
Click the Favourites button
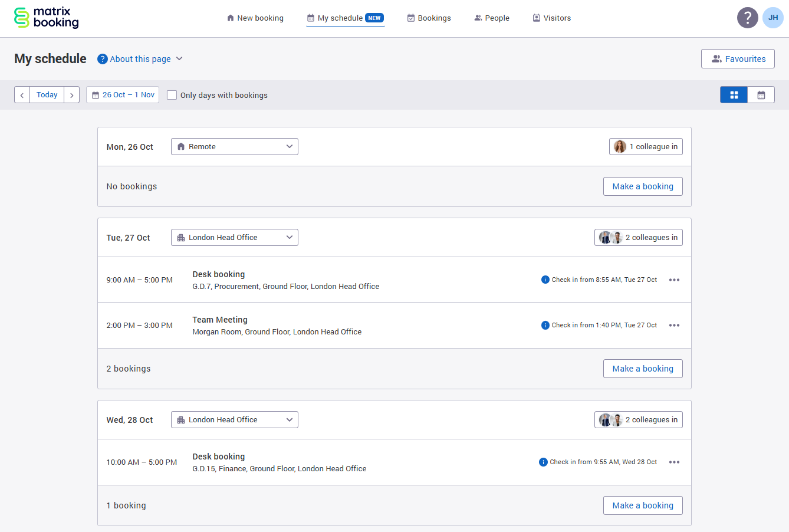[x=738, y=59]
